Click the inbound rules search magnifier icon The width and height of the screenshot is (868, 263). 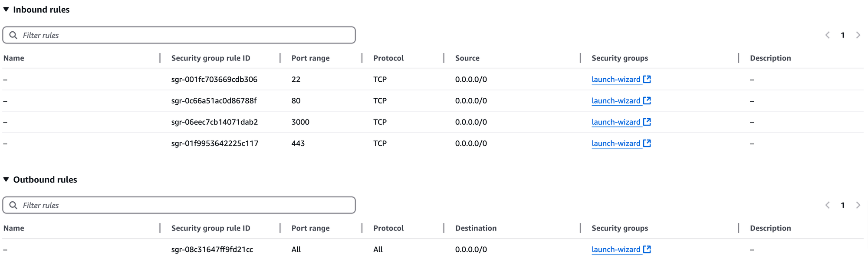tap(13, 35)
